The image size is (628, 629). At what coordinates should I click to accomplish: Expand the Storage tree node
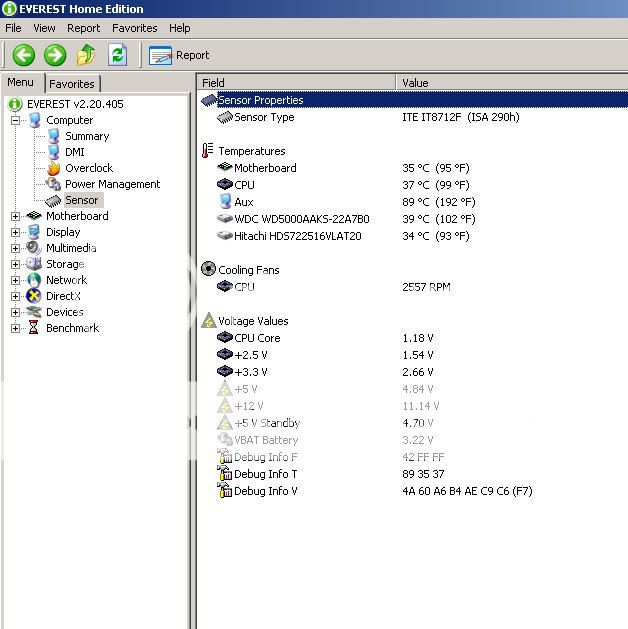click(15, 264)
